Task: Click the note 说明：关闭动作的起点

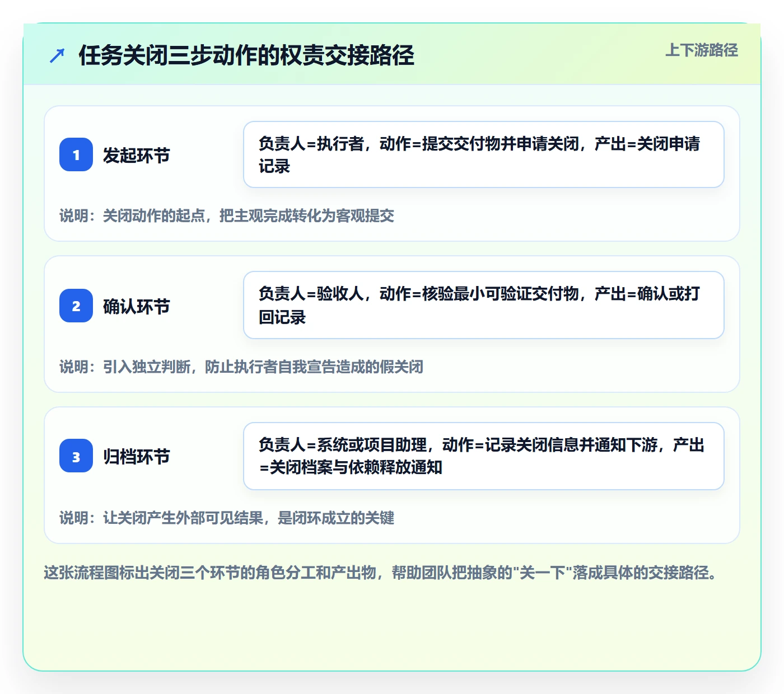Action: coord(227,216)
